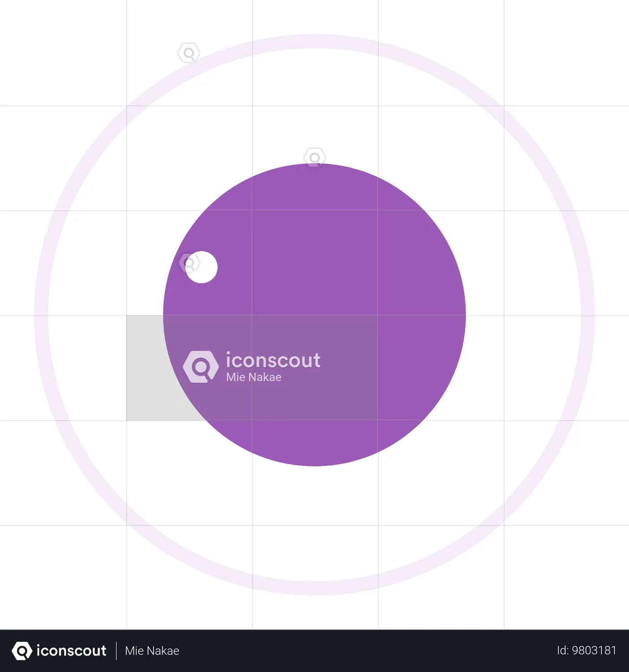This screenshot has width=629, height=672.
Task: Click the dark footer bar at the bottom
Action: [313, 651]
